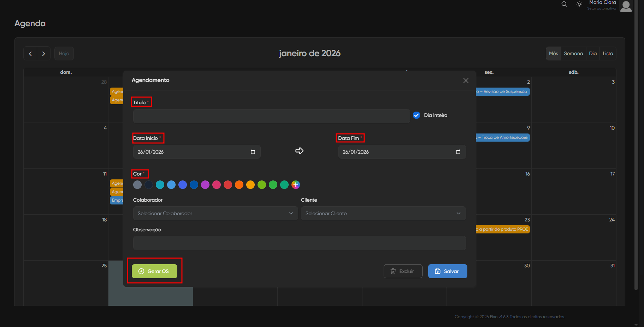
Task: Open the Data Início calendar picker icon
Action: 253,152
